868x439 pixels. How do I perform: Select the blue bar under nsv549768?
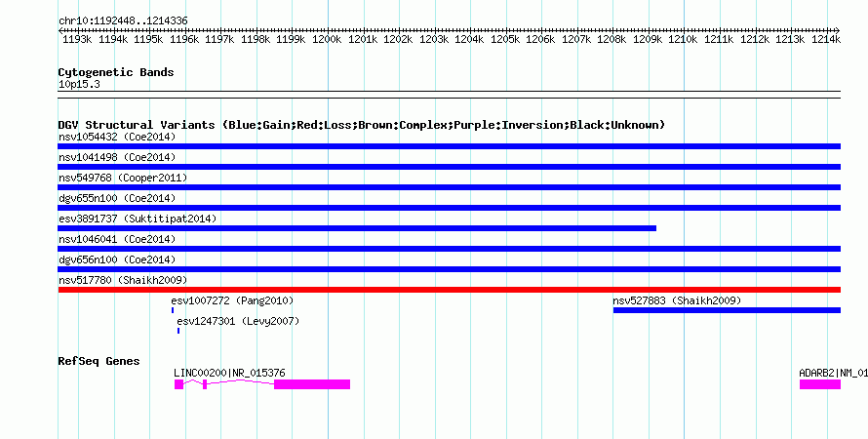point(449,187)
